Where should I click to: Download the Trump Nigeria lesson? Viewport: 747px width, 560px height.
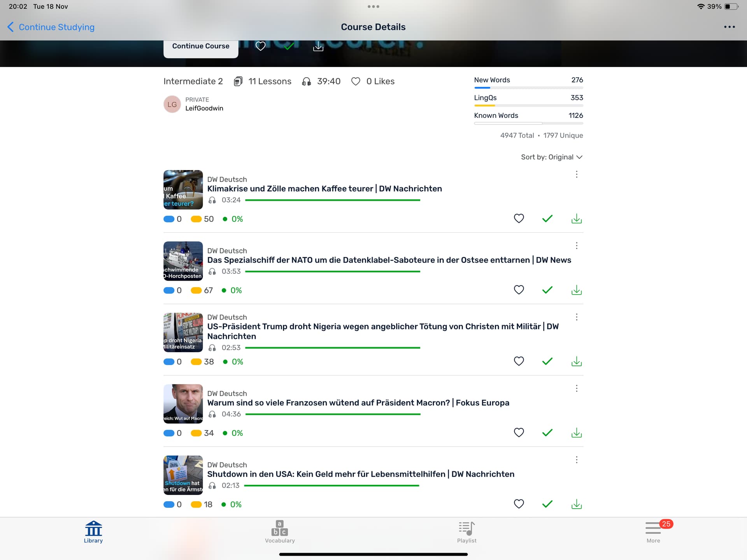click(576, 362)
